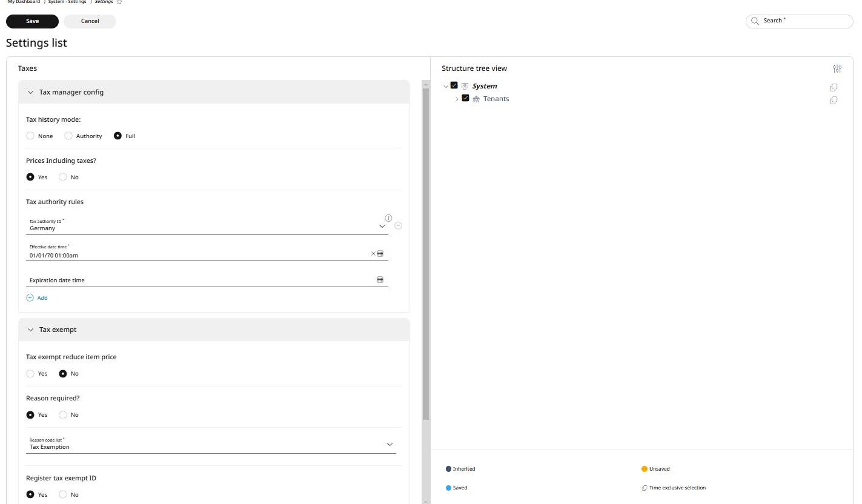Viewport: 862px width, 504px height.
Task: Click the plus icon beside Add
Action: tap(30, 298)
